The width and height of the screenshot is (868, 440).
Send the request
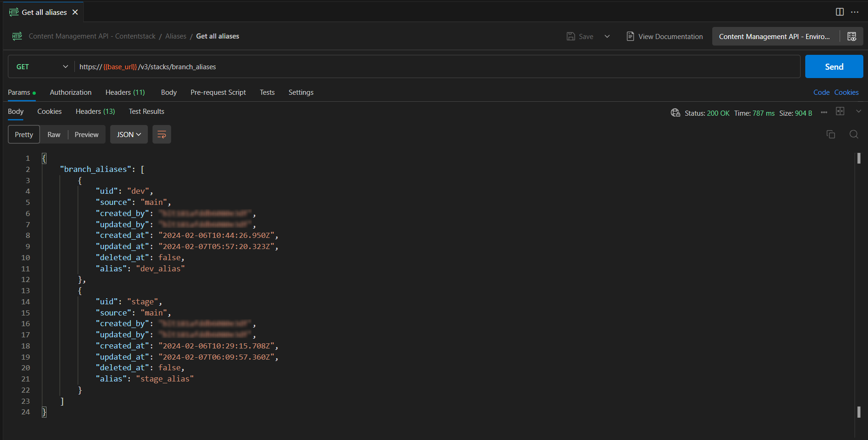tap(834, 66)
